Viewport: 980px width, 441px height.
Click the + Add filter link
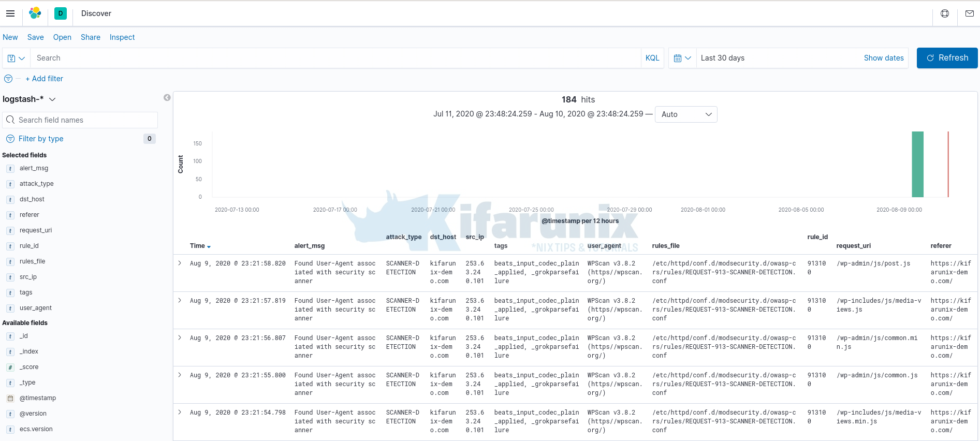[45, 79]
